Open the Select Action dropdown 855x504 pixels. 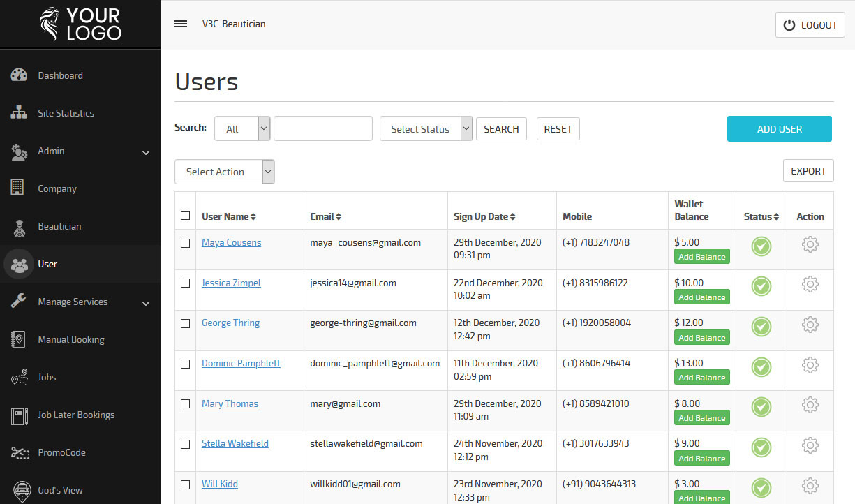225,172
